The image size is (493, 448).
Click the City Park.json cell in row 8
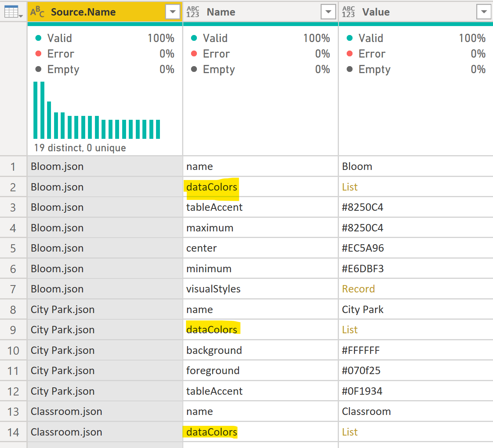pos(105,310)
